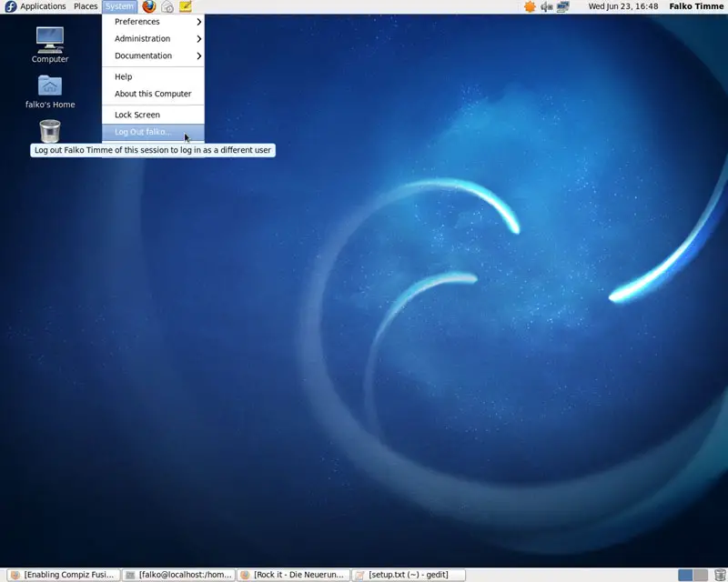Launch the yellow note-taking app icon

[x=186, y=6]
